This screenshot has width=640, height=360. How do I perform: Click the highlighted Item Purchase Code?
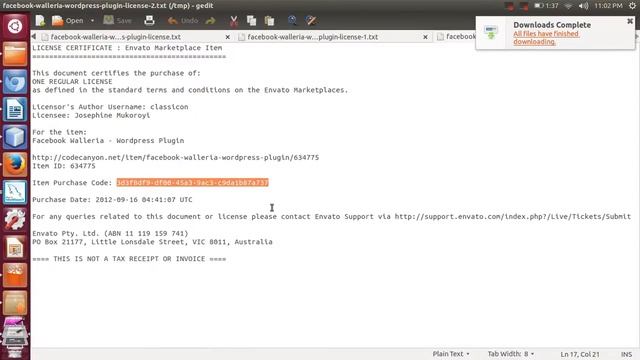[x=192, y=182]
